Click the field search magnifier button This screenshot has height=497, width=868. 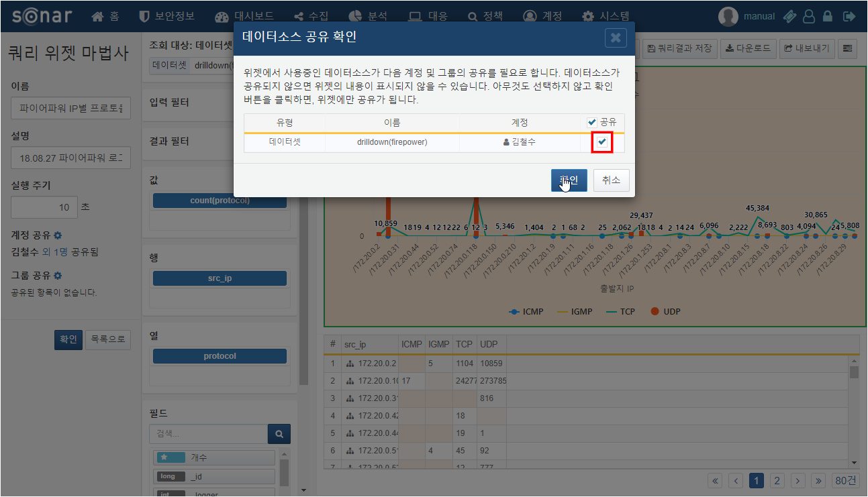click(279, 435)
